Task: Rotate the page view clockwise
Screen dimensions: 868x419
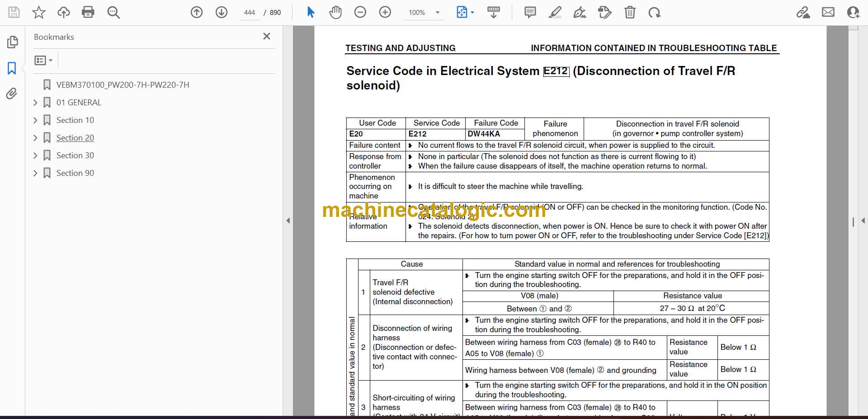Action: [654, 12]
